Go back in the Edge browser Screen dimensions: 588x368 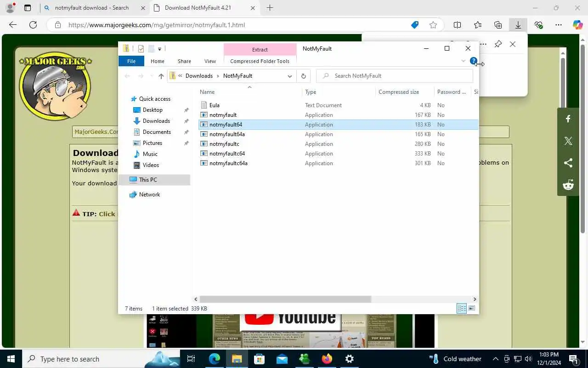point(13,25)
